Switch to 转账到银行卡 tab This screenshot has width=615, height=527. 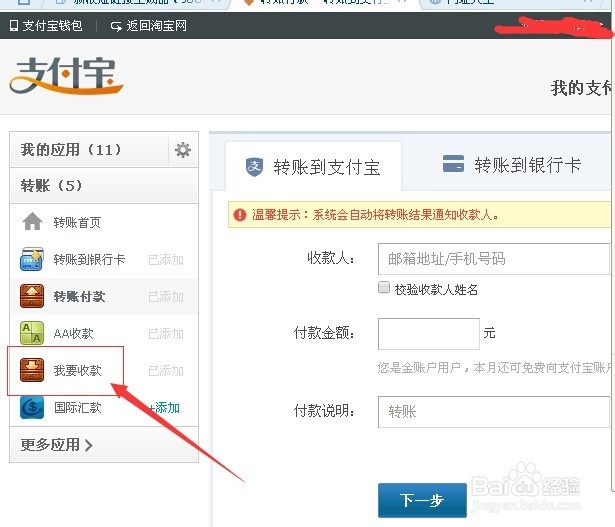tap(511, 165)
